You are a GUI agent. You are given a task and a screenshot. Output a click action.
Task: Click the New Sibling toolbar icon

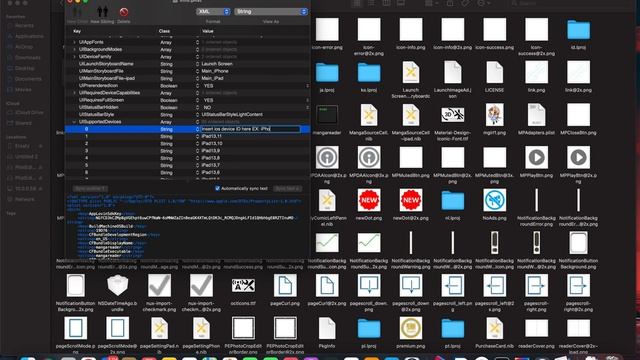pyautogui.click(x=102, y=12)
